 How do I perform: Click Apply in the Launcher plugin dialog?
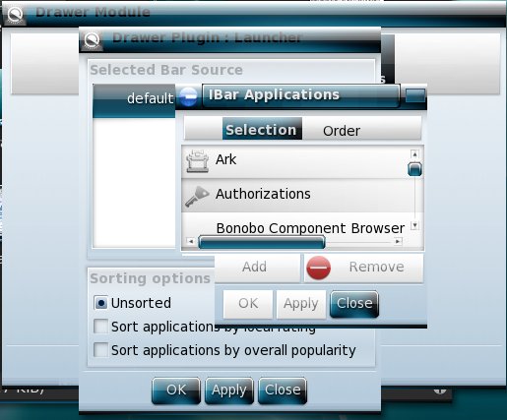229,390
